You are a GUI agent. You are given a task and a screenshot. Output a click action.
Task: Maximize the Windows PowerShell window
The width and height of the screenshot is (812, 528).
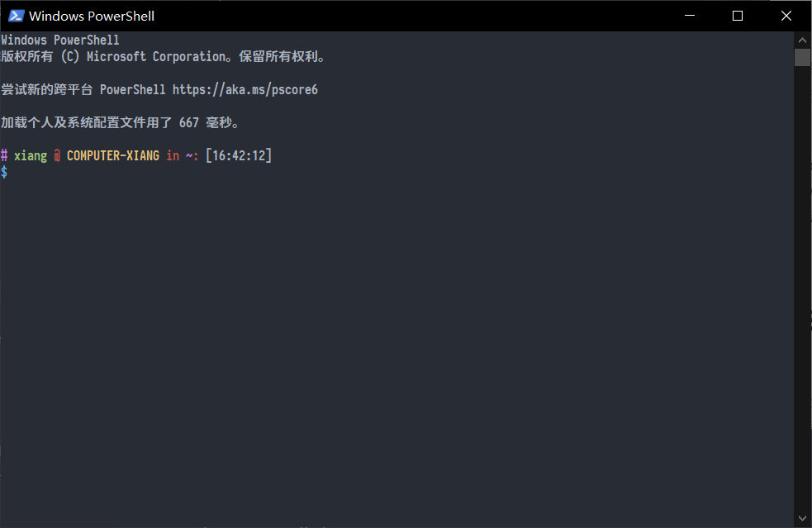pyautogui.click(x=738, y=16)
